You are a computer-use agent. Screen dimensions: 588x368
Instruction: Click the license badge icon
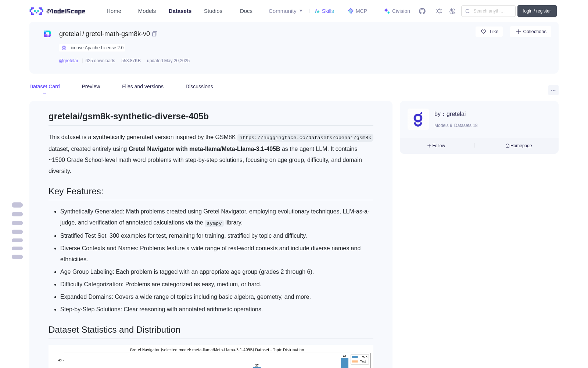pyautogui.click(x=64, y=48)
